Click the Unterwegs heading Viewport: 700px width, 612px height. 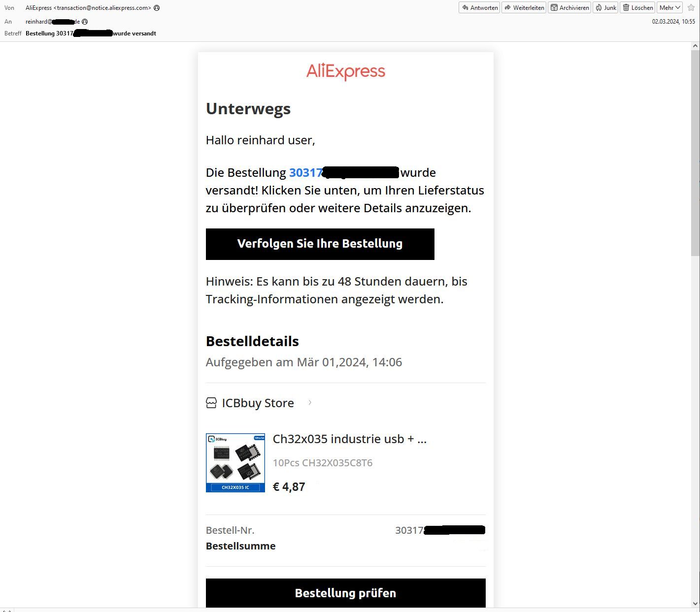[x=248, y=109]
